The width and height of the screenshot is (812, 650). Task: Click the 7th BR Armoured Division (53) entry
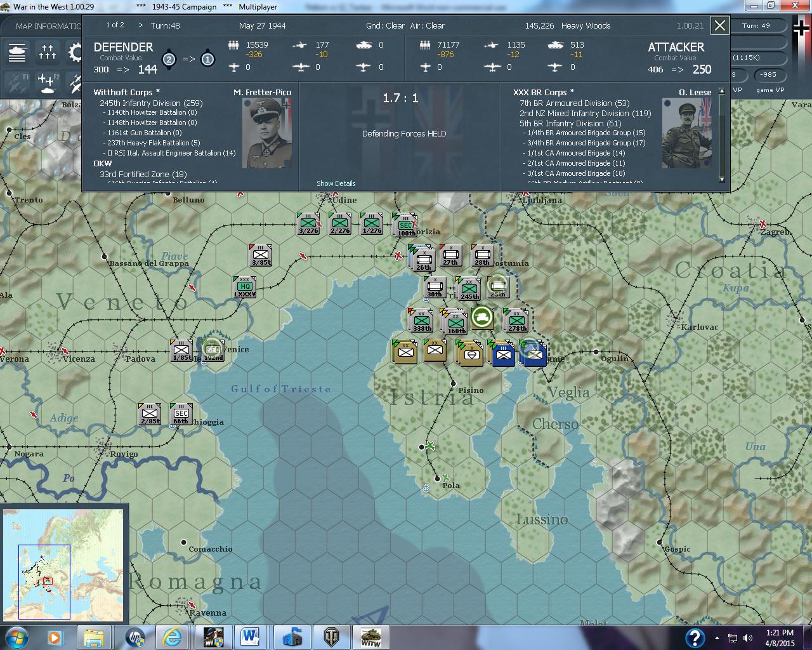(x=575, y=103)
